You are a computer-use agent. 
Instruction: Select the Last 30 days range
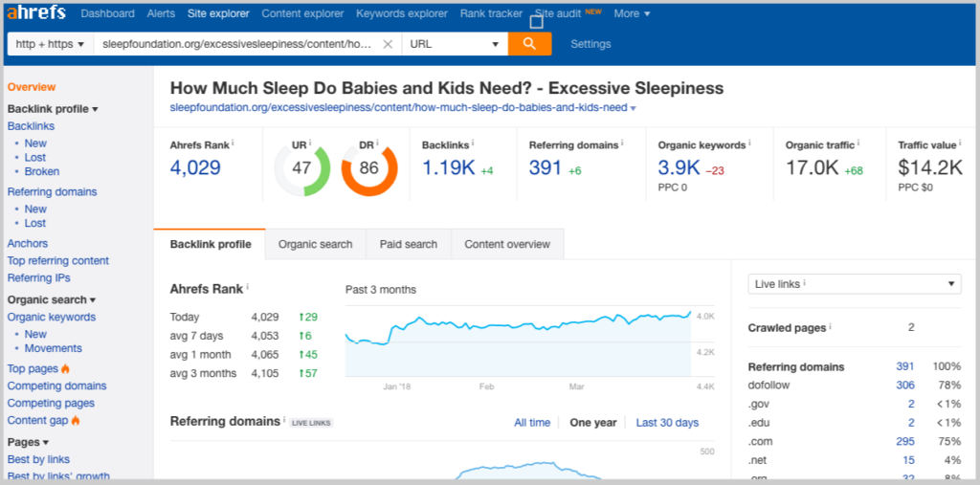667,423
